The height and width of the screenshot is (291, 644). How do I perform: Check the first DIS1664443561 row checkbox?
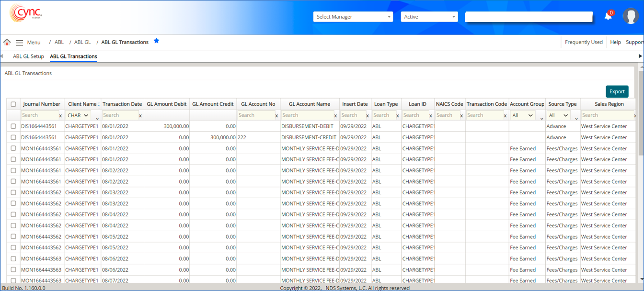[13, 126]
